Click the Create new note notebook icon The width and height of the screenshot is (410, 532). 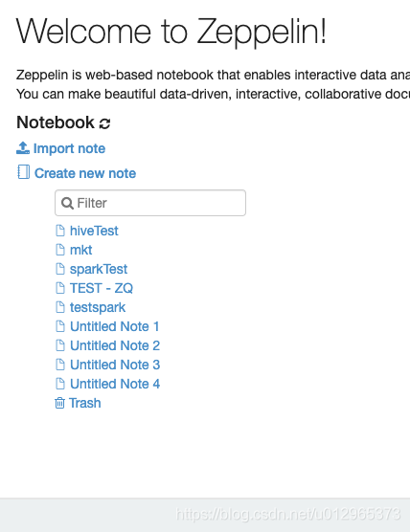point(23,172)
